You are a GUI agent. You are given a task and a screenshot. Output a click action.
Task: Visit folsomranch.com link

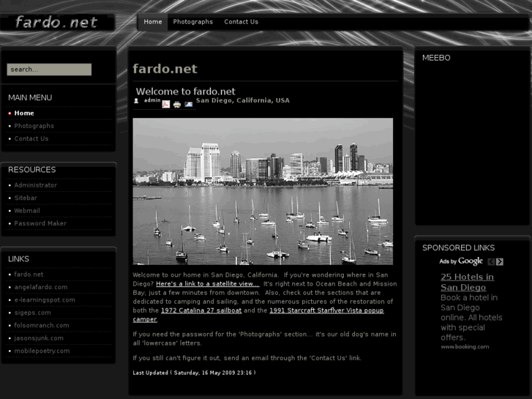coord(42,325)
